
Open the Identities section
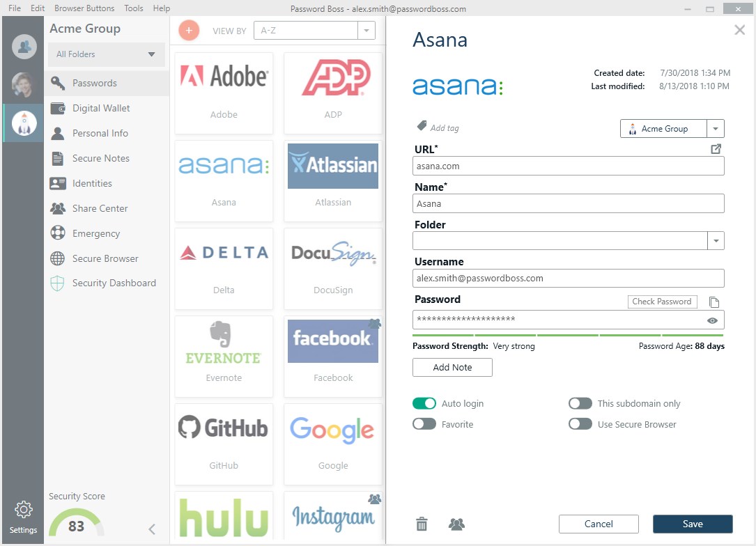(x=107, y=183)
